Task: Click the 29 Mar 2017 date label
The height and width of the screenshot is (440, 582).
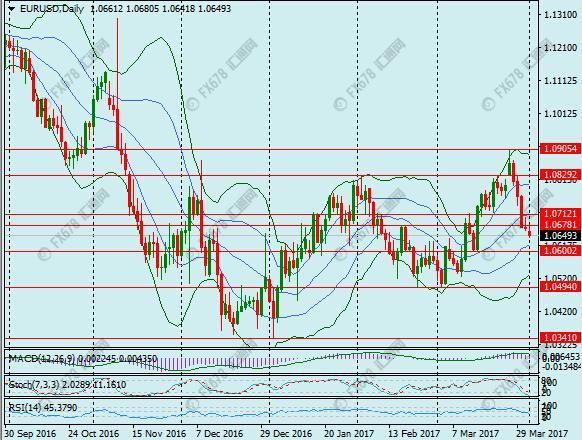Action: click(543, 433)
